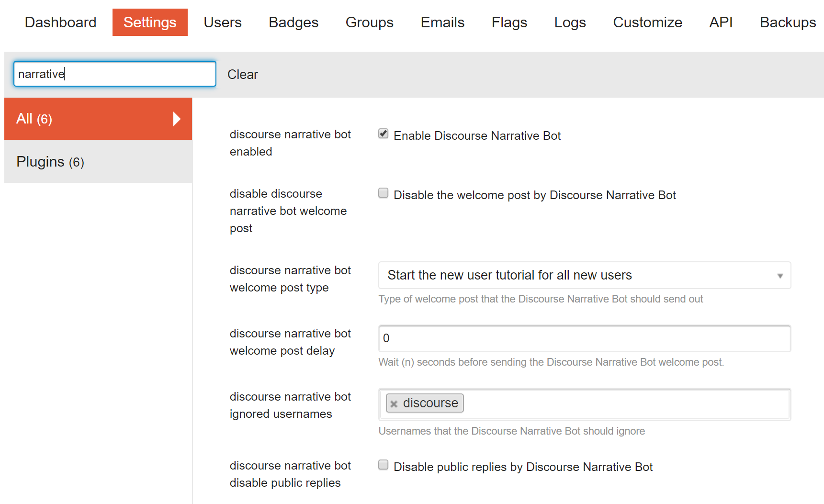Switch to the Emails tab
Image resolution: width=824 pixels, height=504 pixels.
point(442,22)
